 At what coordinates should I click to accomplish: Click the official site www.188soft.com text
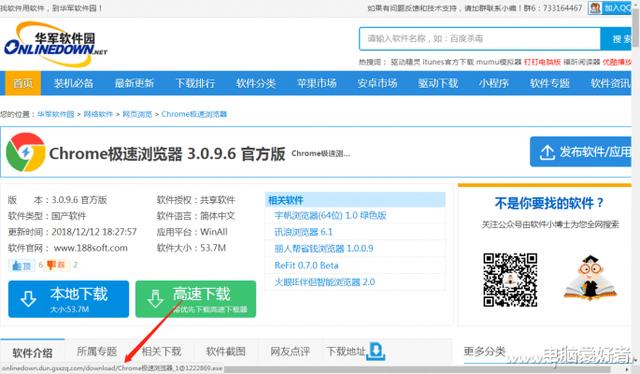point(91,248)
